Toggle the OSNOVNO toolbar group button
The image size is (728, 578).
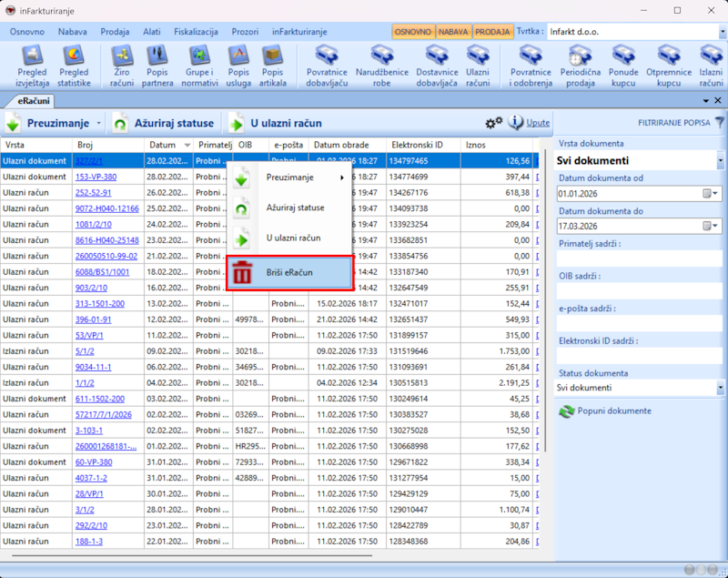tap(413, 32)
